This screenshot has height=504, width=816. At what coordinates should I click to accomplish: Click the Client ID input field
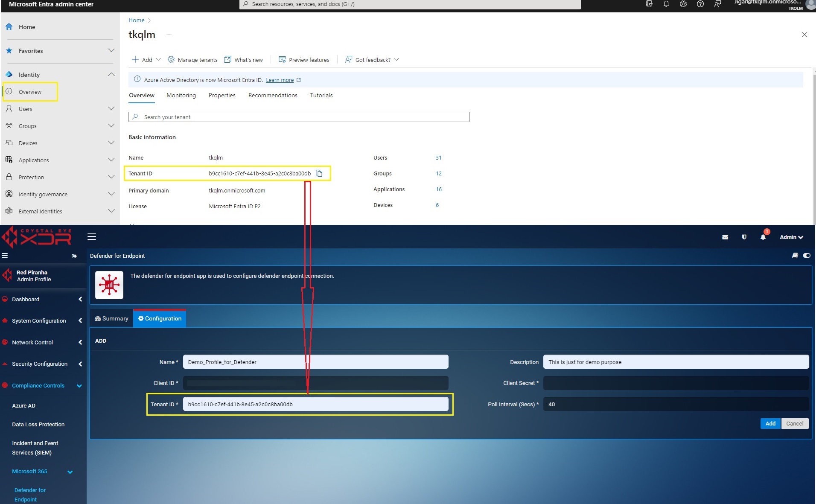pos(316,383)
